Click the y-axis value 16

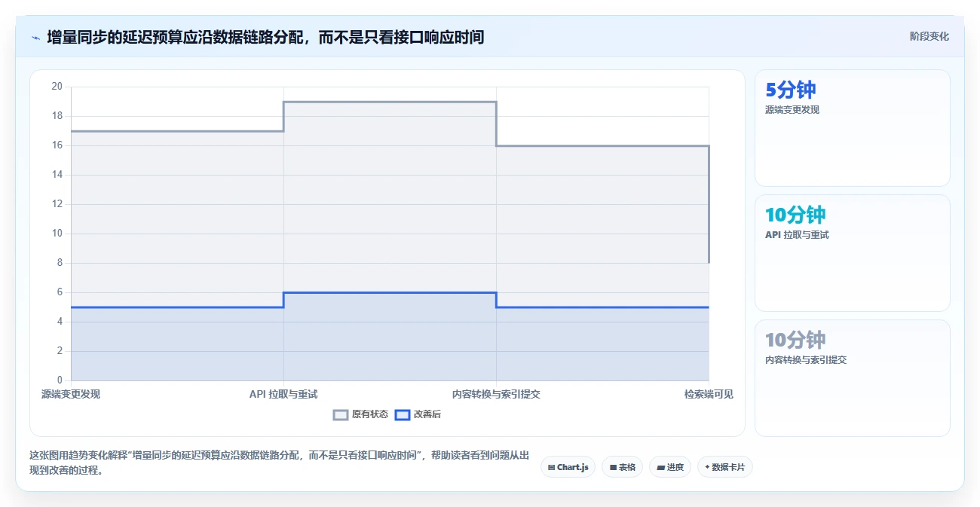point(57,145)
